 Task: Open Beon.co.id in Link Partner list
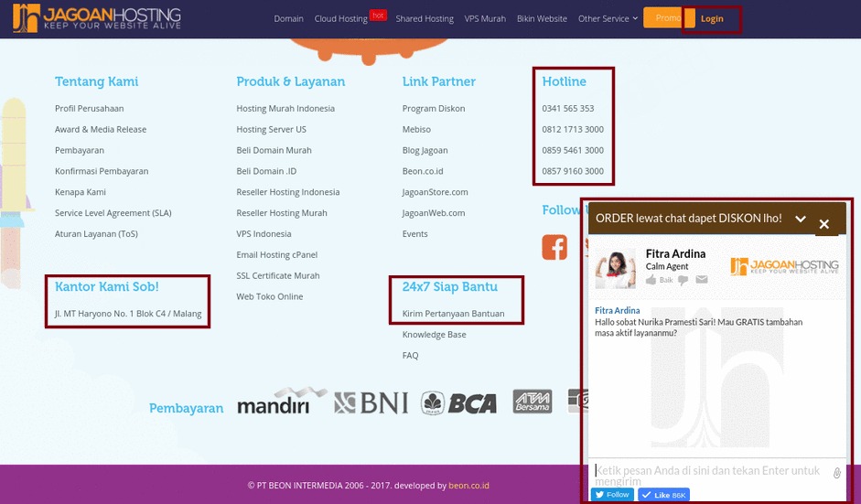(423, 171)
